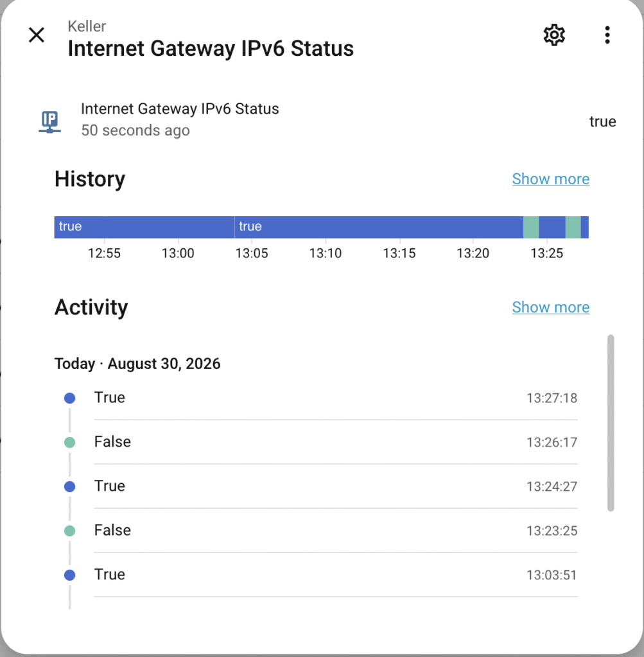Click first green false segment in history
Image resolution: width=644 pixels, height=657 pixels.
[531, 227]
